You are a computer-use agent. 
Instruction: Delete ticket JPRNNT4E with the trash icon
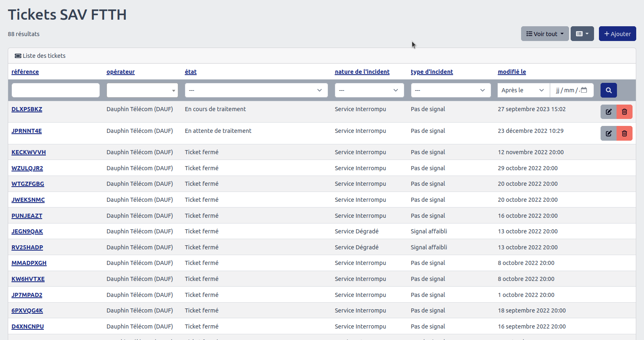pos(624,133)
